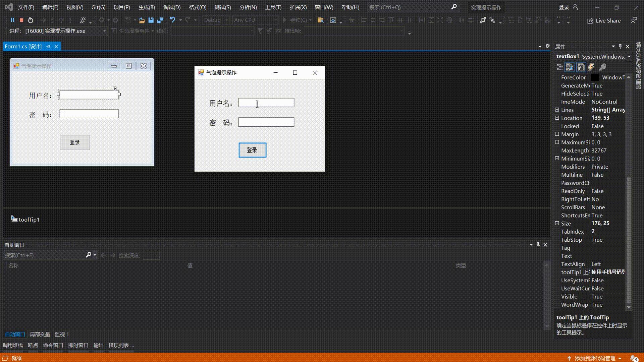This screenshot has height=362, width=644.
Task: Click the ForeColor color swatch
Action: coord(595,77)
